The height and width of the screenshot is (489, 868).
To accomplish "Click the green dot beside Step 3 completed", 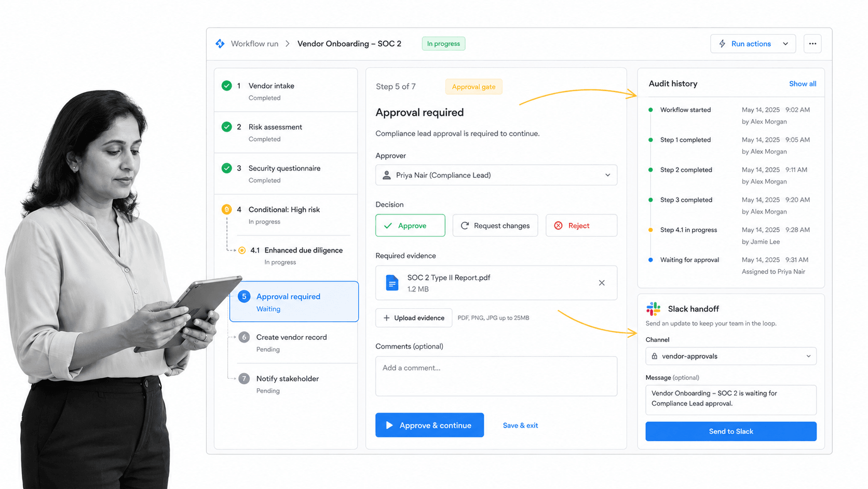I will pos(650,200).
